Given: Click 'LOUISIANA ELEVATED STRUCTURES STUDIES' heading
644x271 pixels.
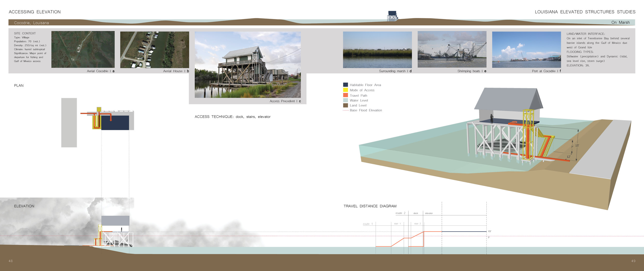Looking at the screenshot, I should (x=585, y=12).
